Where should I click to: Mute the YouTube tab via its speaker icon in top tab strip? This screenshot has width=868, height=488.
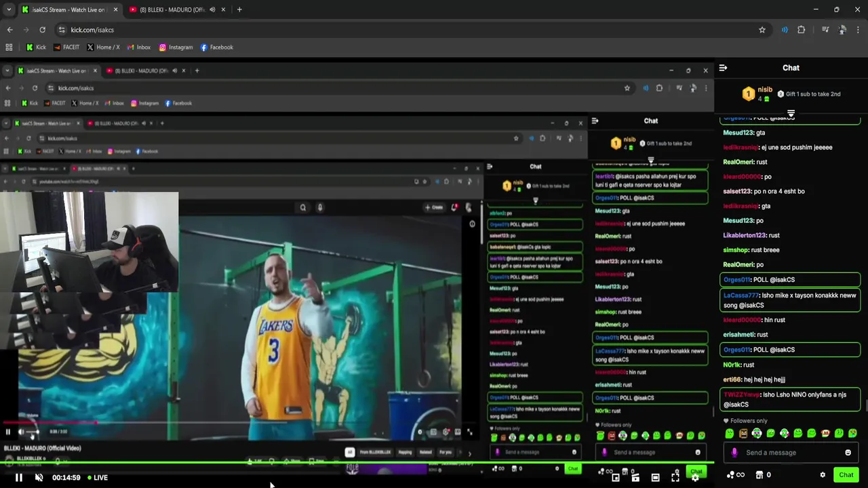(212, 9)
